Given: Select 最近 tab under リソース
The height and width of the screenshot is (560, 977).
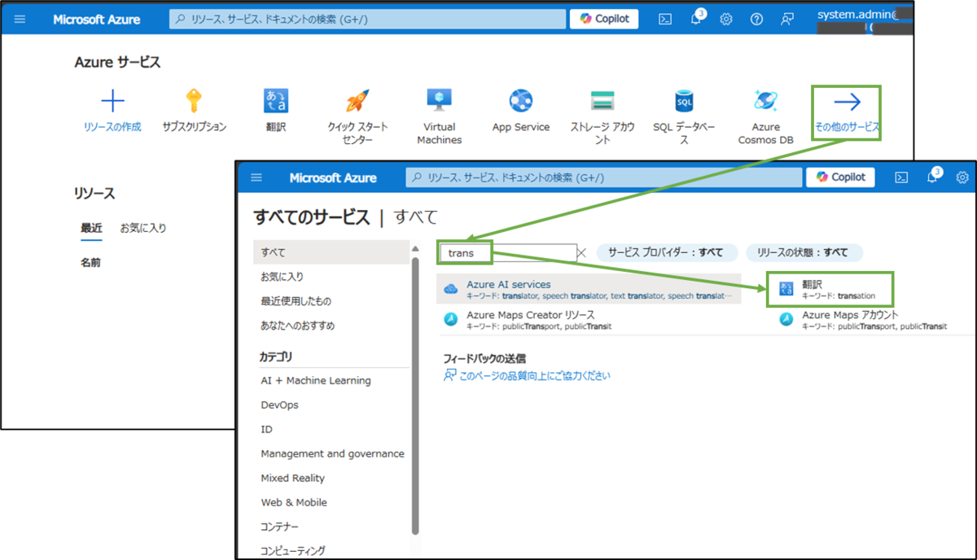Looking at the screenshot, I should click(x=91, y=229).
